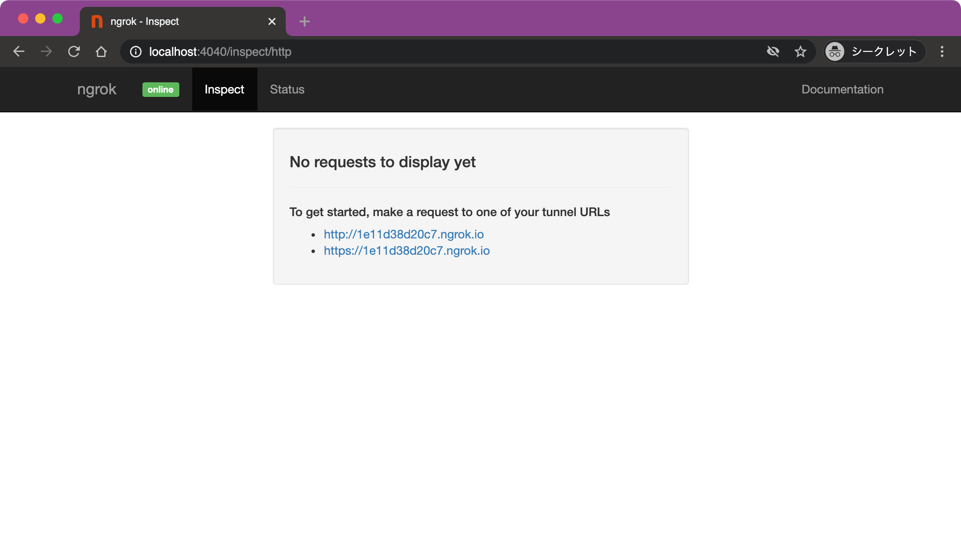Switch to the Status tab
This screenshot has height=560, width=961.
287,89
